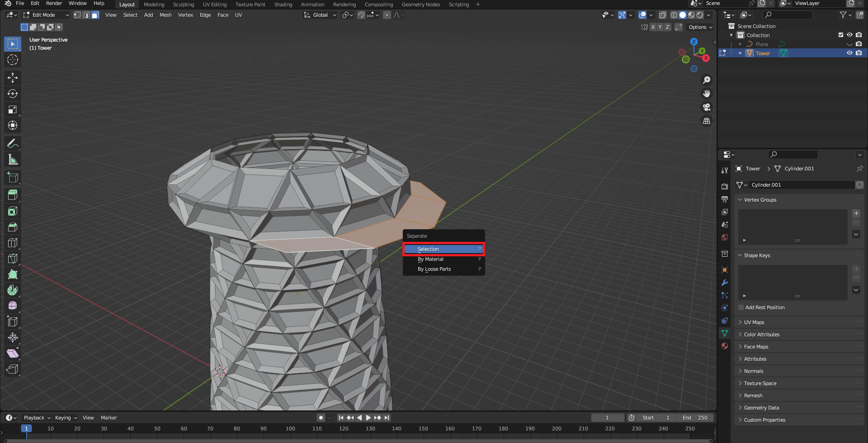Expand the UV Maps panel
This screenshot has width=868, height=443.
tap(799, 322)
